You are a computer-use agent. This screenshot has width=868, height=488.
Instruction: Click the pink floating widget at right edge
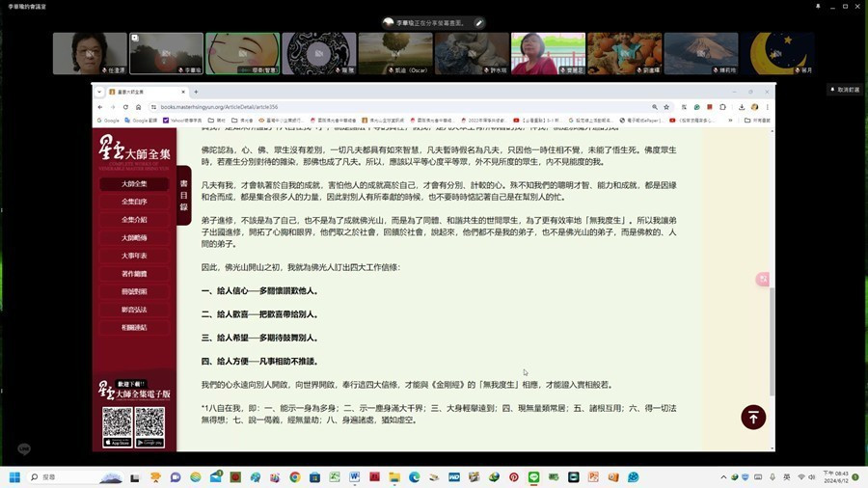pos(763,280)
